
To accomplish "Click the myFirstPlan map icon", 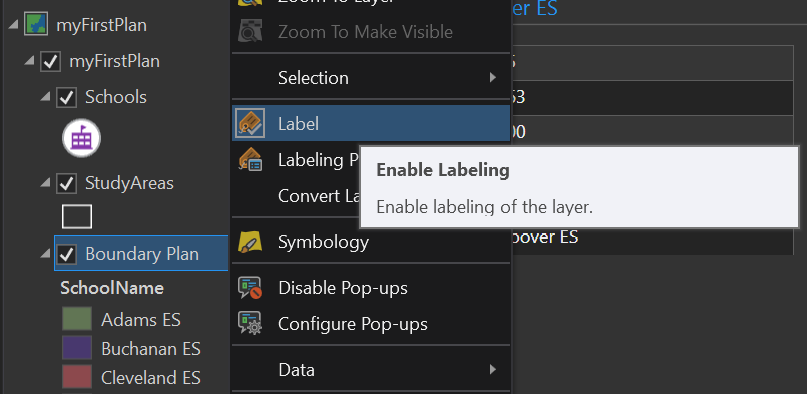I will (36, 25).
